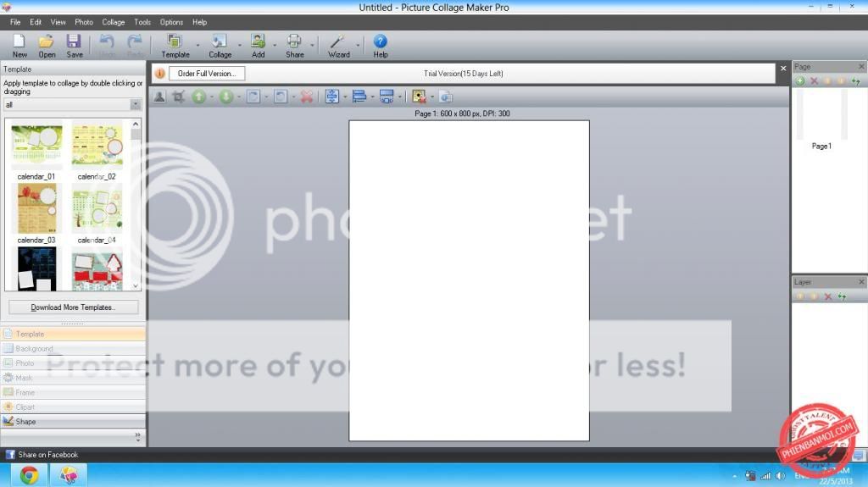
Task: Expand the chevron below the Shape tab
Action: (137, 436)
